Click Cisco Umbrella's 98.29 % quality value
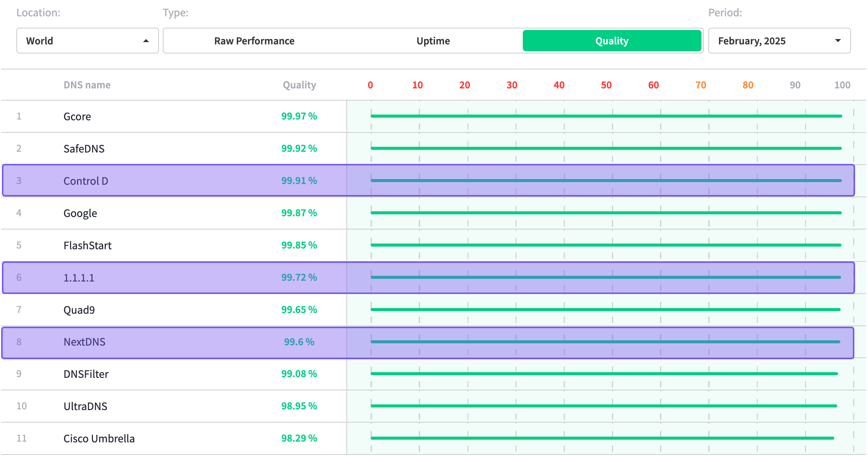Screen dimensions: 868x456 [299, 438]
